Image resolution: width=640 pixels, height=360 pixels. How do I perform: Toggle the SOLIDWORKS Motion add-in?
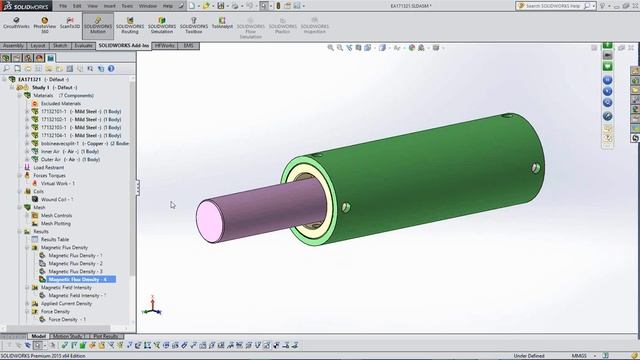pos(98,25)
